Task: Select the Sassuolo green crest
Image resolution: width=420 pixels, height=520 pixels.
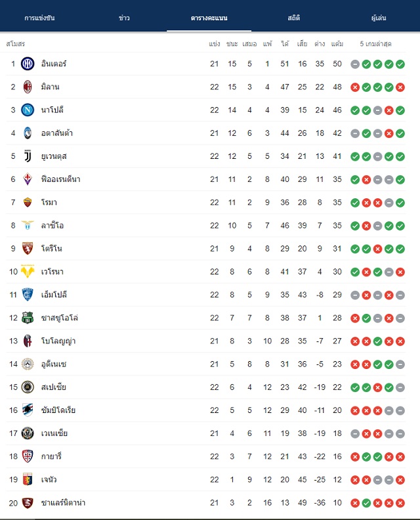Action: pyautogui.click(x=28, y=318)
